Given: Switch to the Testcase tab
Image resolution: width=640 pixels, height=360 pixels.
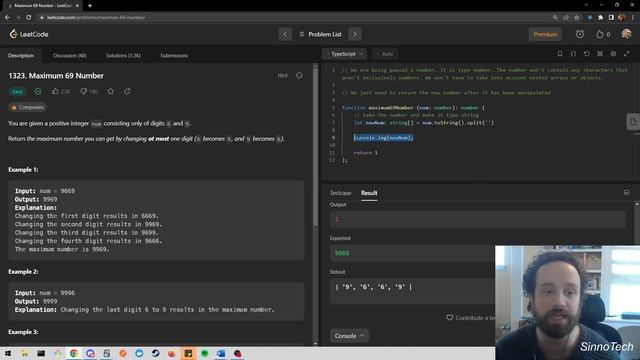Looking at the screenshot, I should (340, 193).
